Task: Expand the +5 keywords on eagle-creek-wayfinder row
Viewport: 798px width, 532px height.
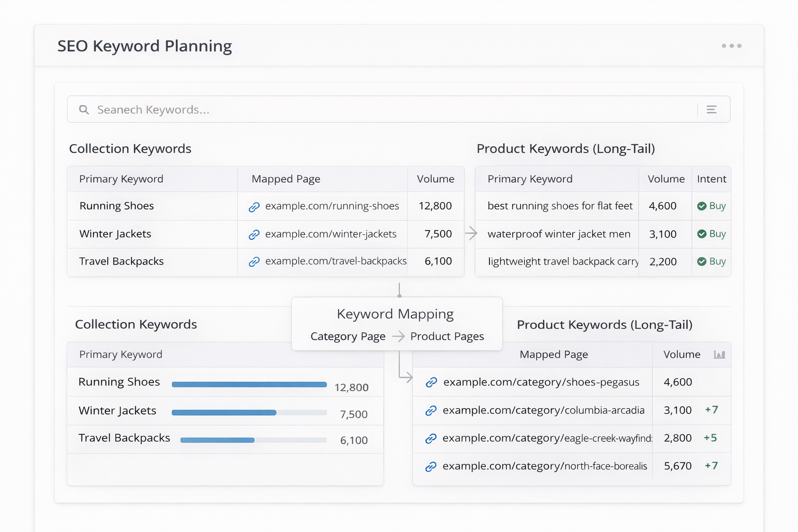Action: point(711,438)
